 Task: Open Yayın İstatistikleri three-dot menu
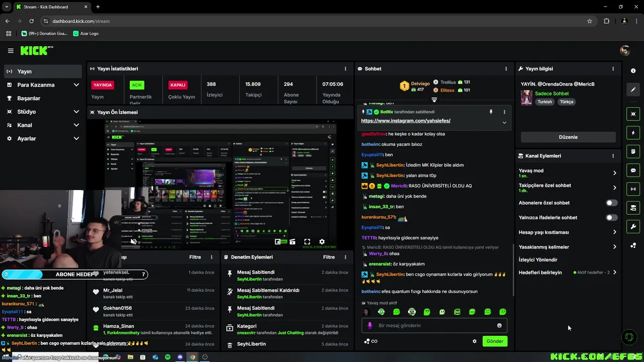(345, 68)
